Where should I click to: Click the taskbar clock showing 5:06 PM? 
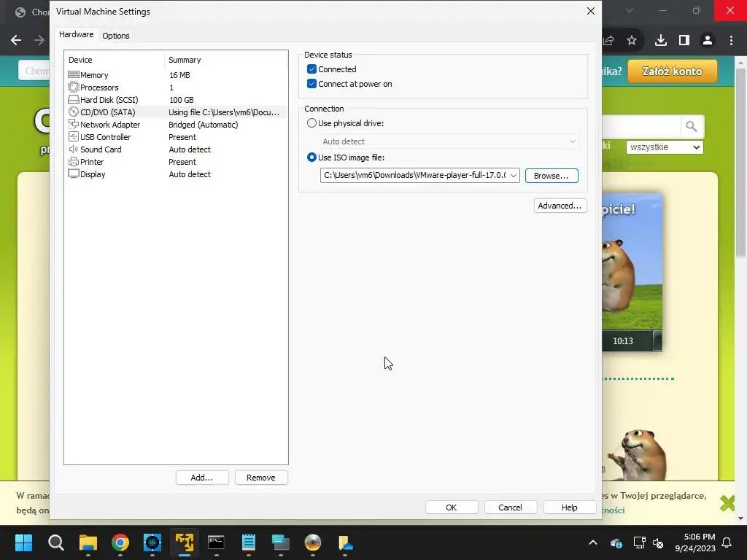pos(695,542)
